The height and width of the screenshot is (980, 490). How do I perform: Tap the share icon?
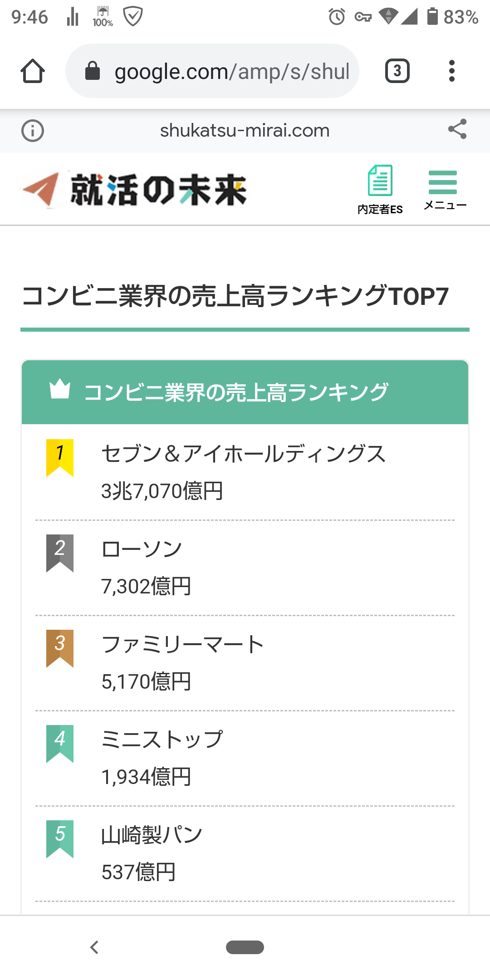(x=457, y=129)
